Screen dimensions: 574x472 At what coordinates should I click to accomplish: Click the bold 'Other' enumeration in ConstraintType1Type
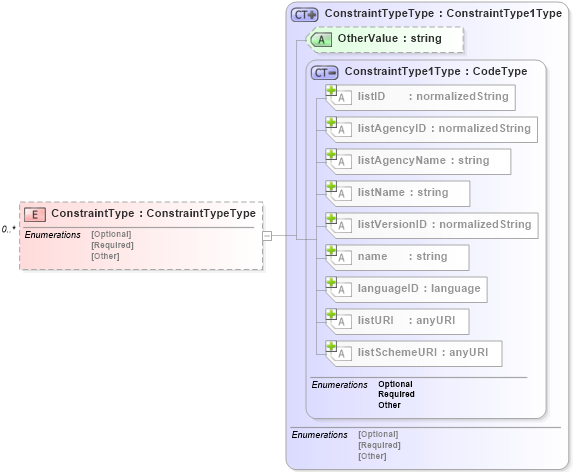coord(390,405)
